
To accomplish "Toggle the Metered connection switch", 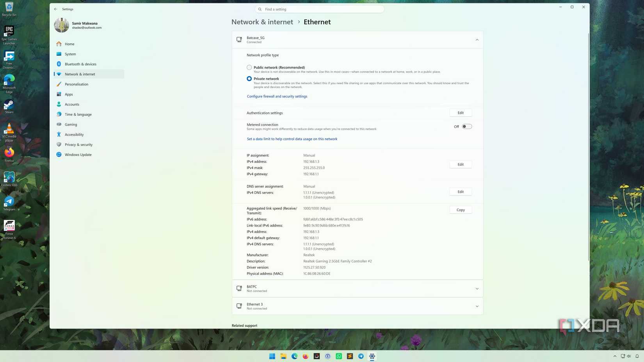I will (467, 126).
